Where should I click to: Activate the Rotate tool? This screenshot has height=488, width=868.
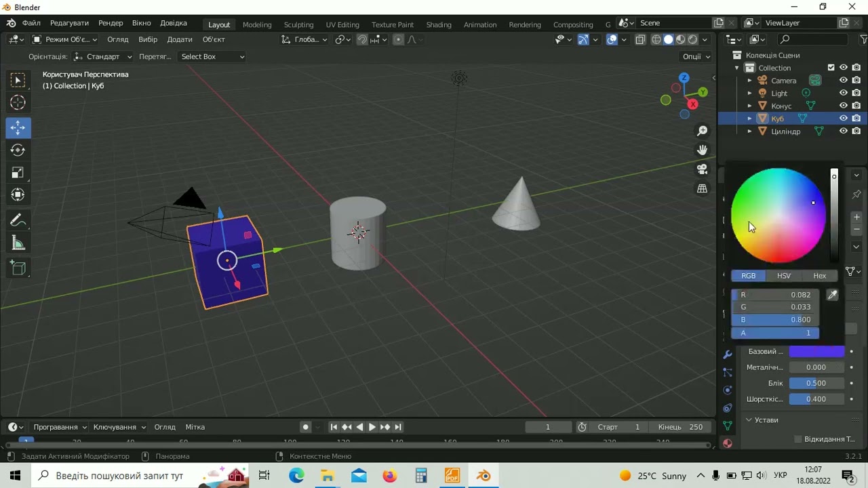pyautogui.click(x=18, y=150)
